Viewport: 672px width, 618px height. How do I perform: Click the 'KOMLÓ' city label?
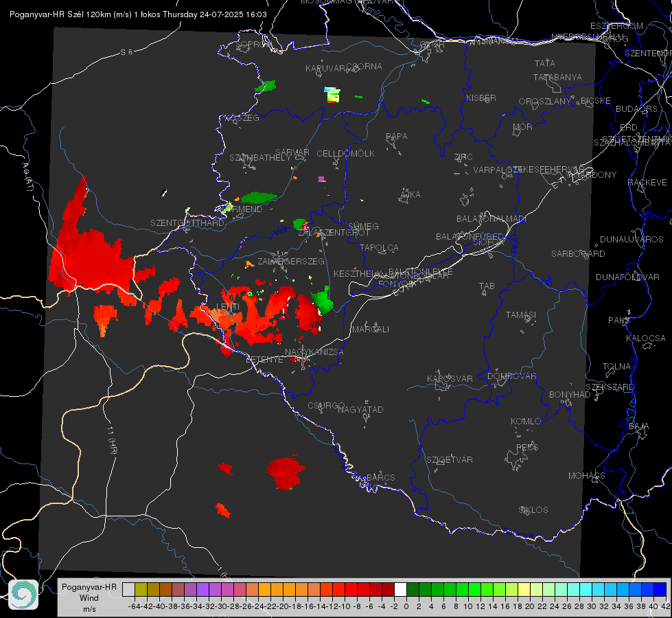coord(525,422)
